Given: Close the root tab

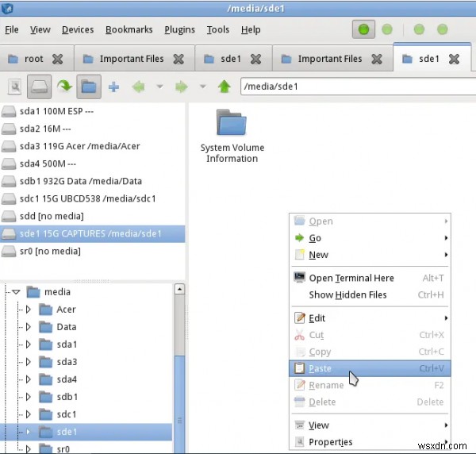Looking at the screenshot, I should pyautogui.click(x=57, y=59).
